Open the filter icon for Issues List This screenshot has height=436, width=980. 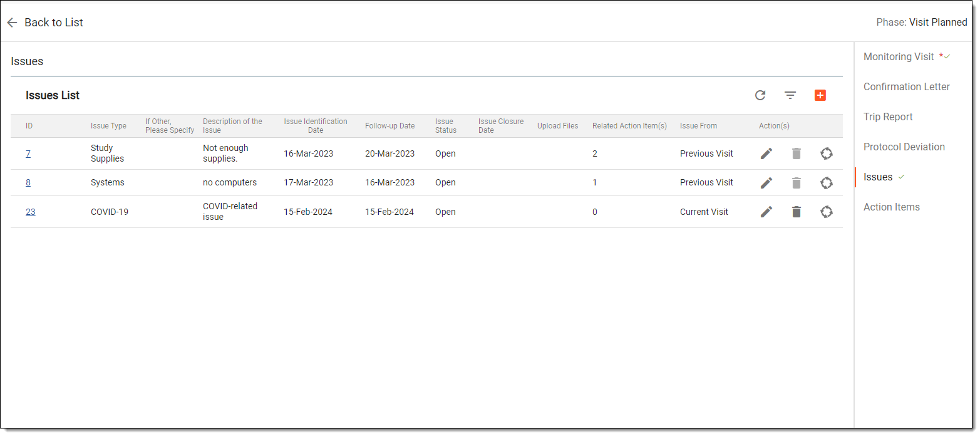pos(790,95)
